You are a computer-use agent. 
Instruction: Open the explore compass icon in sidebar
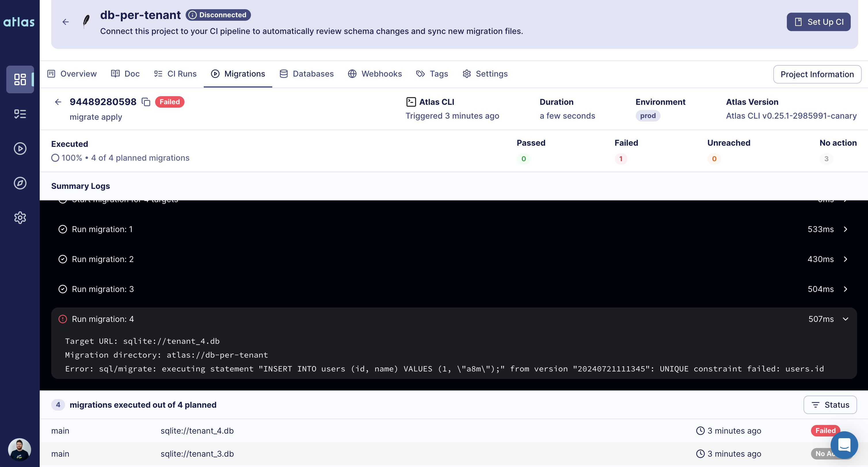[x=20, y=183]
